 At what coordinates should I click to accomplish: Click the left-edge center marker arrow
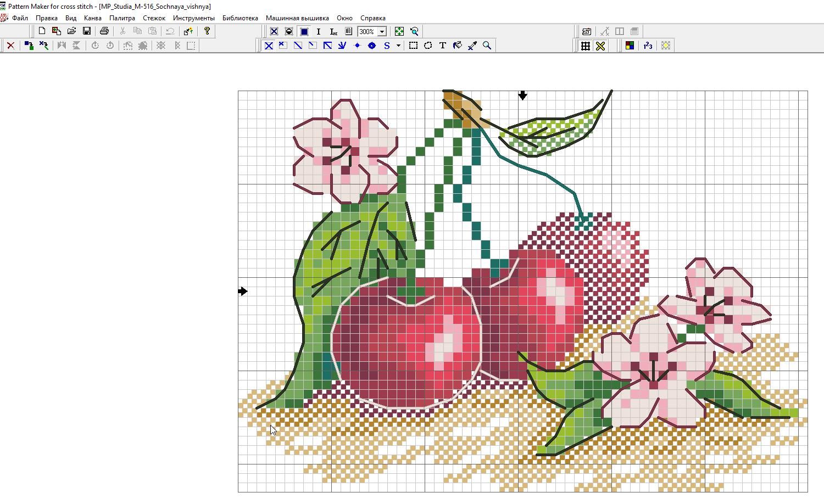tap(243, 291)
